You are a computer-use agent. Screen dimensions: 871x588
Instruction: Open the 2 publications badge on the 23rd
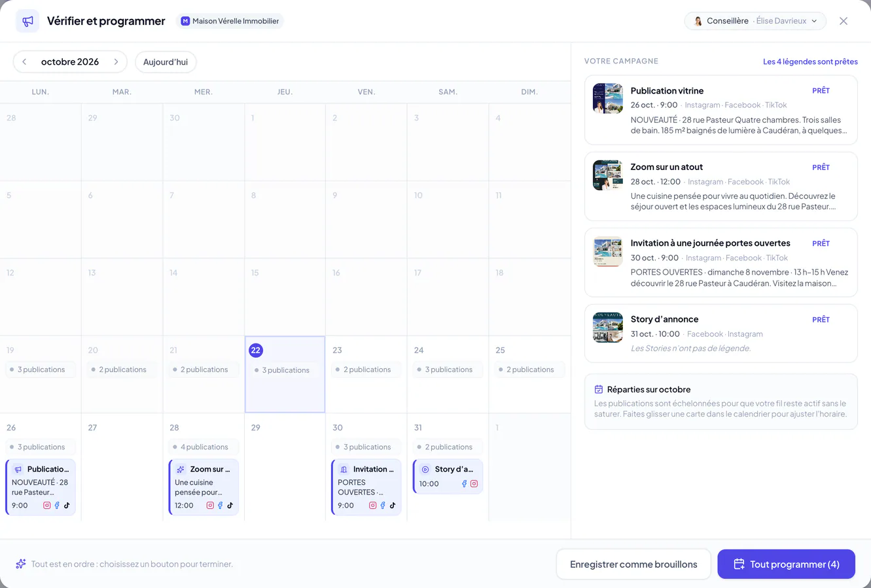click(x=366, y=370)
